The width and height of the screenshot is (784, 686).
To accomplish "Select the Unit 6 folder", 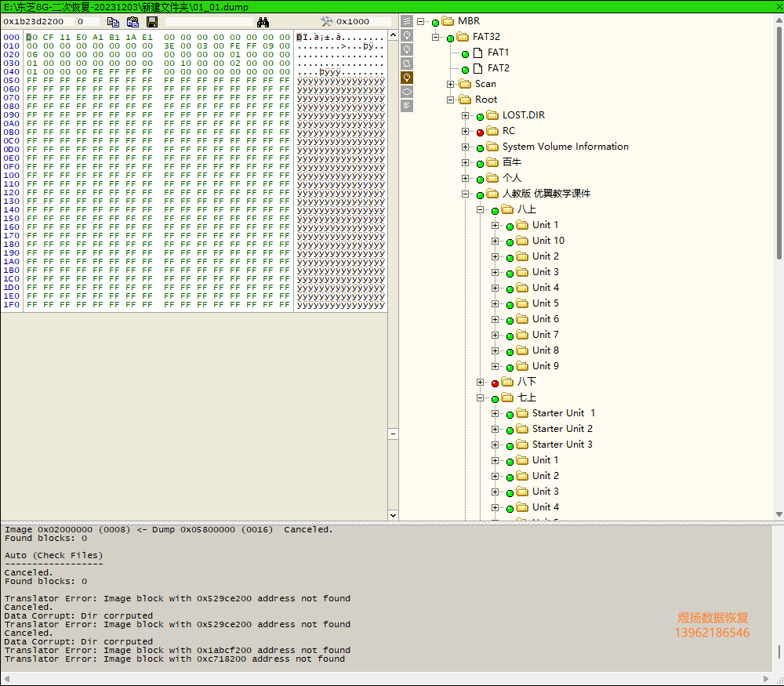I will [545, 319].
